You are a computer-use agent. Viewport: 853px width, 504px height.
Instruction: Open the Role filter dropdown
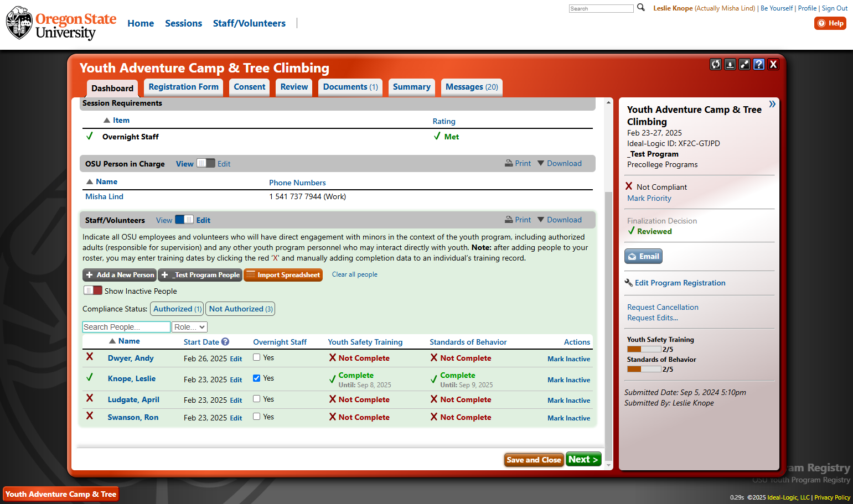(190, 327)
